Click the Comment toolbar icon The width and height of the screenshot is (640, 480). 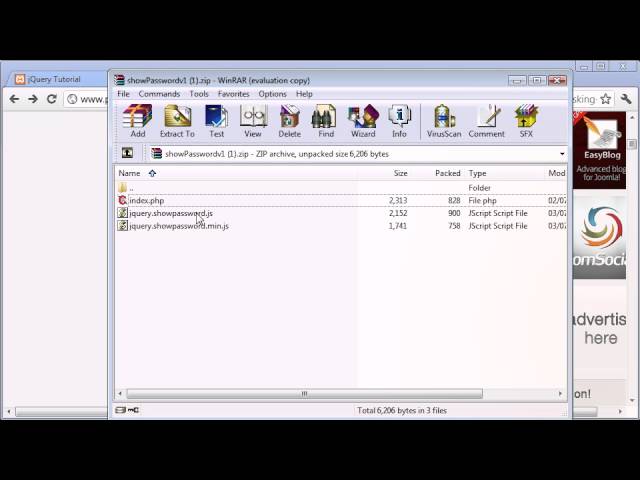tap(487, 121)
